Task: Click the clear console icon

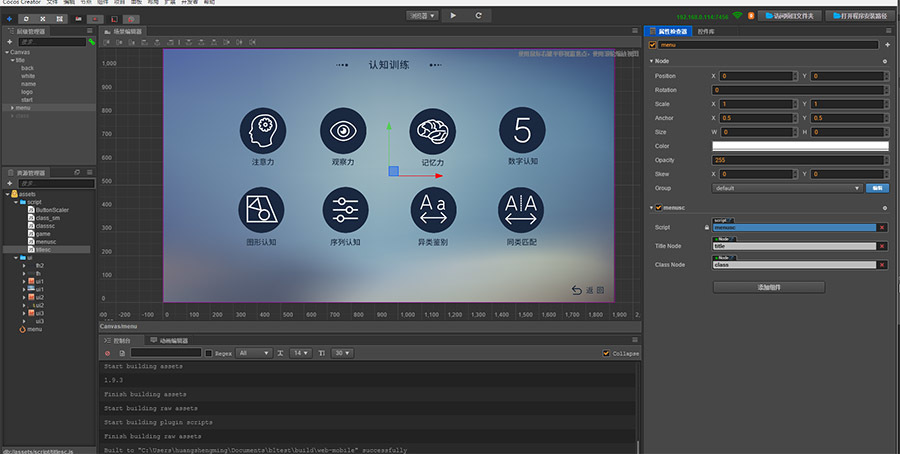Action: click(107, 353)
